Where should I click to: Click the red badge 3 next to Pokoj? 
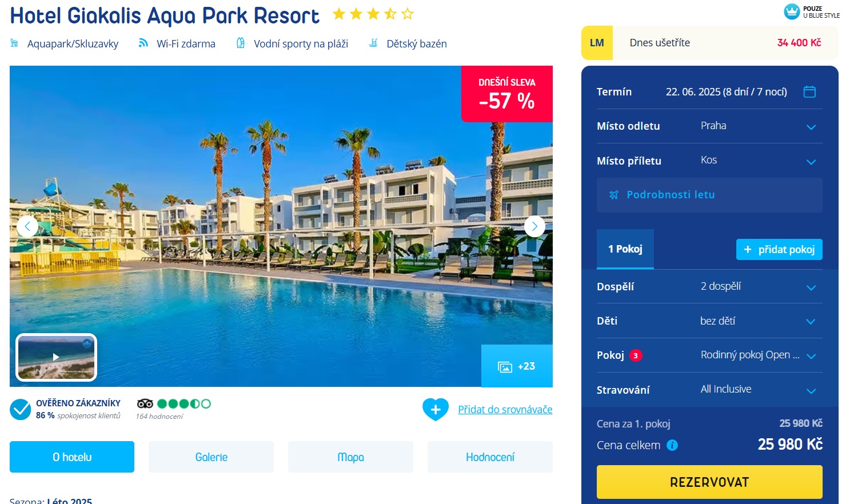(636, 355)
